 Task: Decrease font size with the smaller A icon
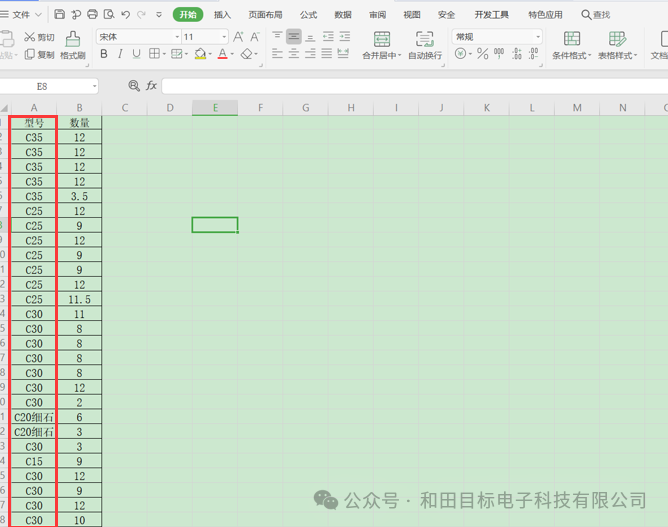tap(255, 37)
